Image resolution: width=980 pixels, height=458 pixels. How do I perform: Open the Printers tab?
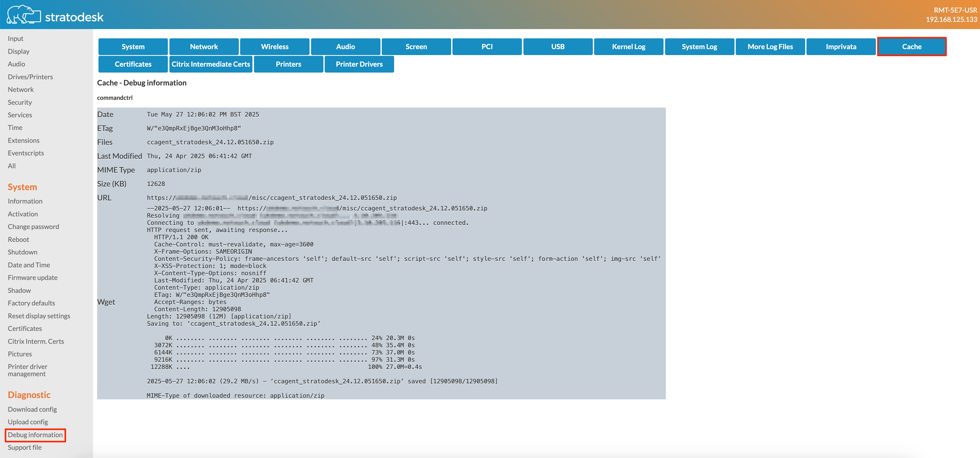tap(288, 64)
